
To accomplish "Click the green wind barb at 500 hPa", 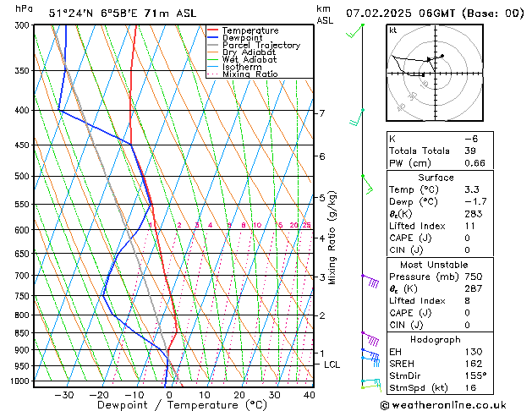I will click(367, 185).
